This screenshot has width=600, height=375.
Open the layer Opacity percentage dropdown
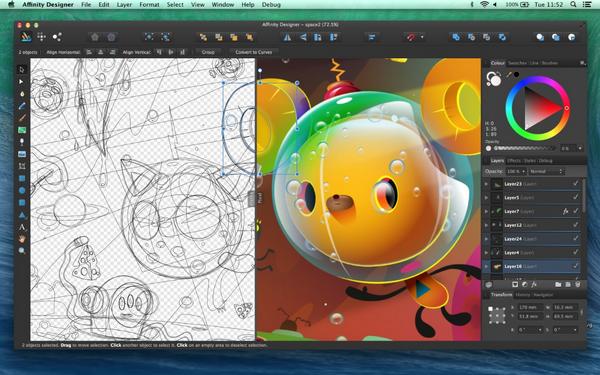click(x=516, y=171)
